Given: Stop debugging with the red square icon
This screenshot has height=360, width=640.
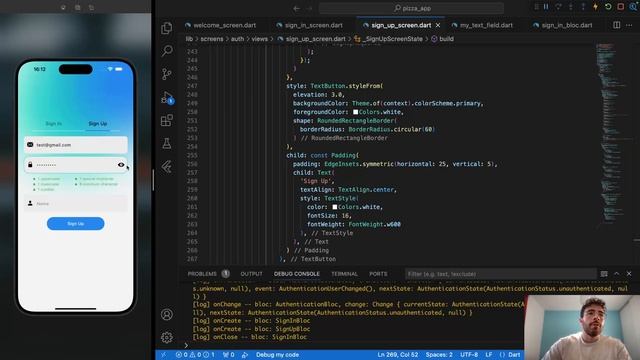Looking at the screenshot, I should [x=621, y=7].
